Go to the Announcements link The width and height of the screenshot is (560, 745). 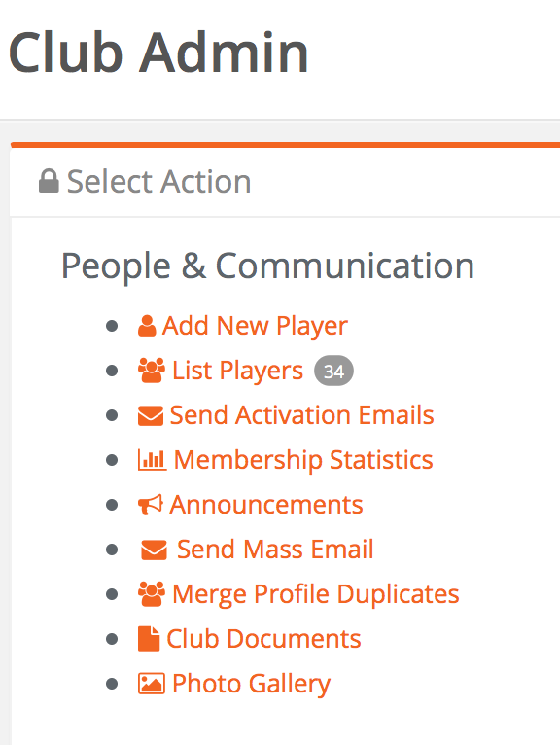(266, 505)
